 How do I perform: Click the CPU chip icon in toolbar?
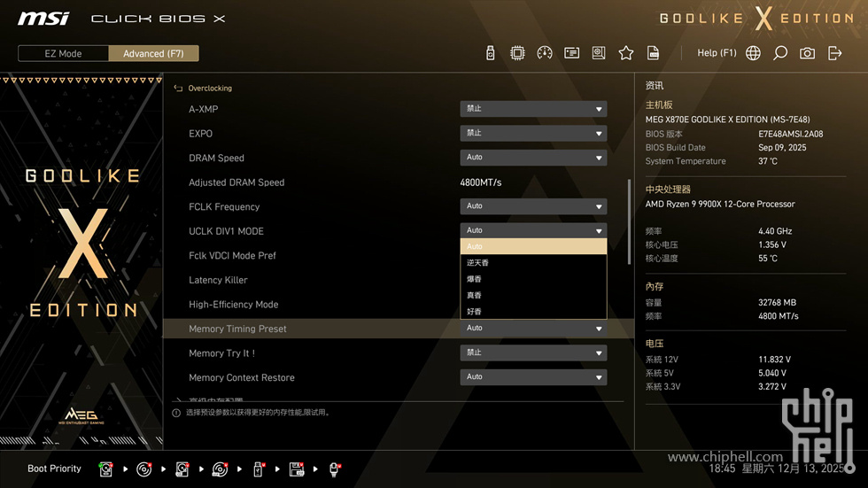517,53
